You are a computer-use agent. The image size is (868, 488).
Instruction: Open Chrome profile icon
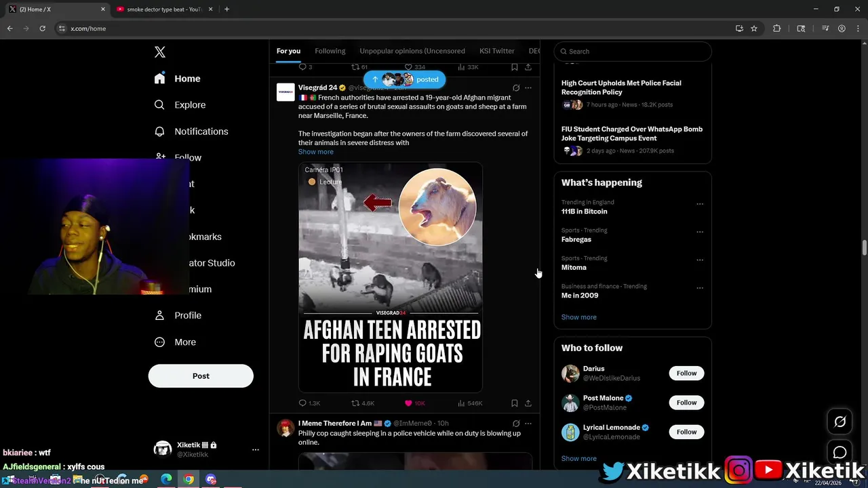tap(842, 28)
